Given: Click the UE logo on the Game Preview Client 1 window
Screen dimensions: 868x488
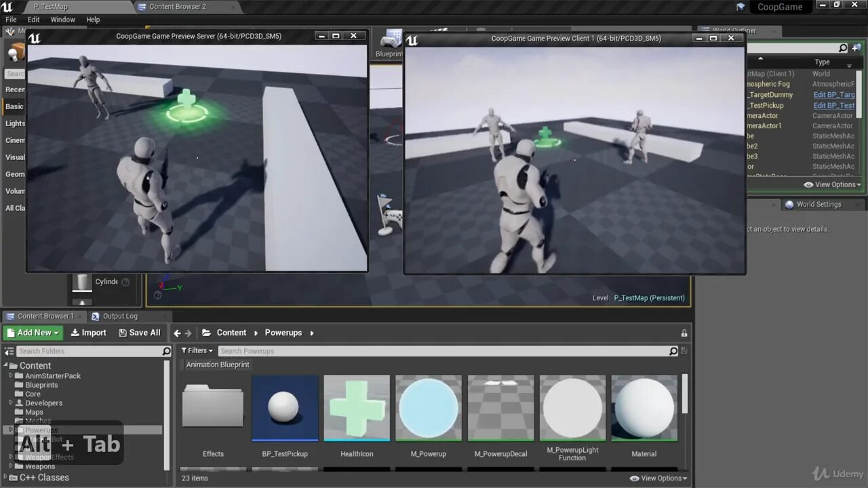Looking at the screenshot, I should point(412,41).
